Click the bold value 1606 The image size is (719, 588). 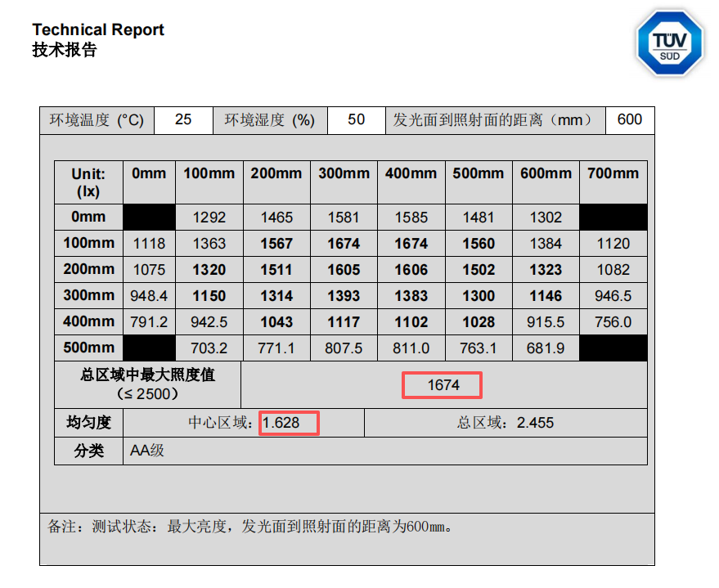pos(411,270)
